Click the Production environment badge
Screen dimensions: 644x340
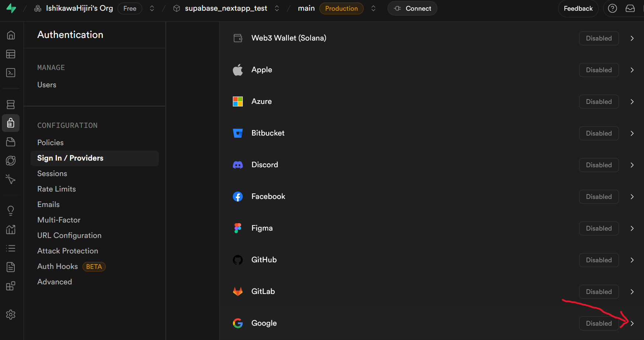(342, 8)
